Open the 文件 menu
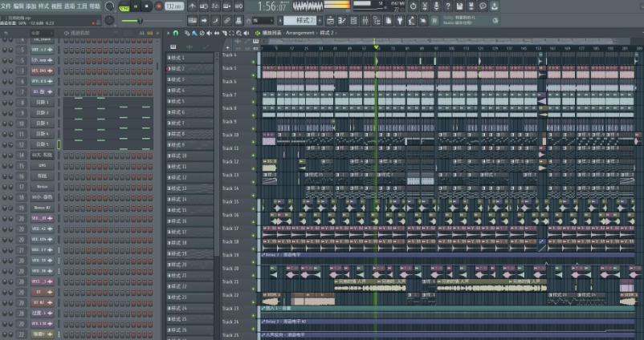This screenshot has height=340, width=644. point(6,6)
